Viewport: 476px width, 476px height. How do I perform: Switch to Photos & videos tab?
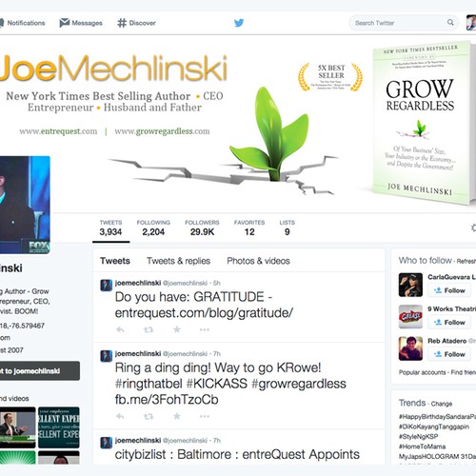[258, 261]
